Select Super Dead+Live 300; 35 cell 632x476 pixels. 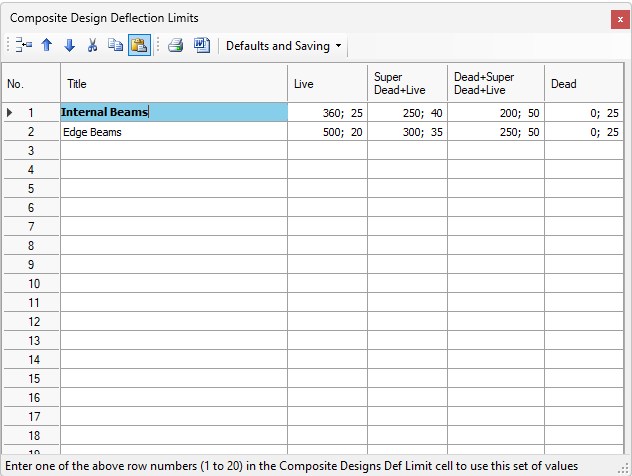407,132
